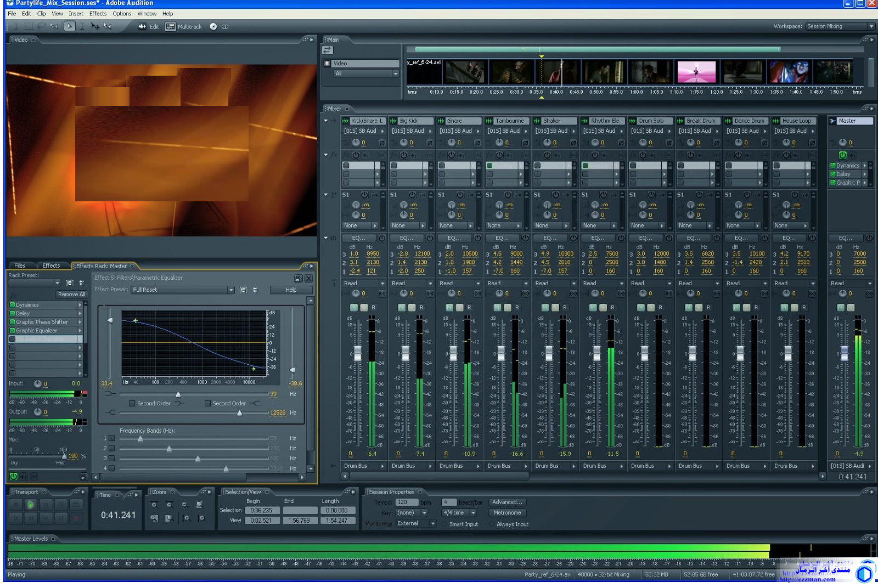Viewport: 878px width, 588px height.
Task: Open the 4/4 time signature dropdown
Action: pyautogui.click(x=473, y=513)
